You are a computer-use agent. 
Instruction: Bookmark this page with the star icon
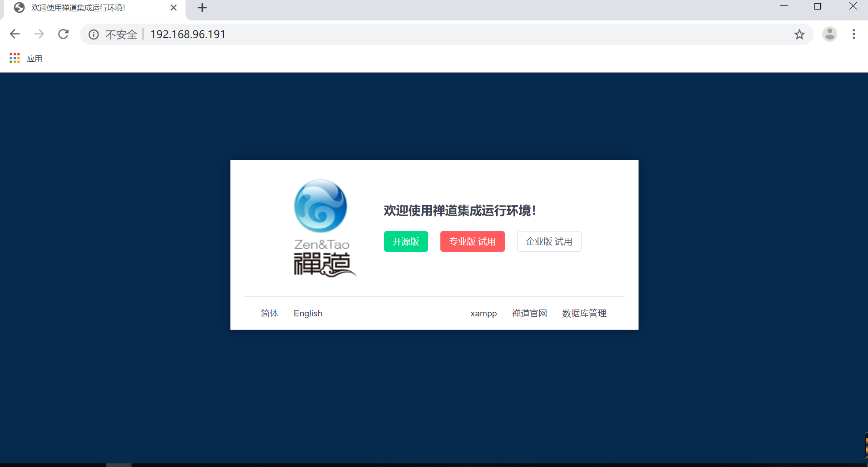799,34
